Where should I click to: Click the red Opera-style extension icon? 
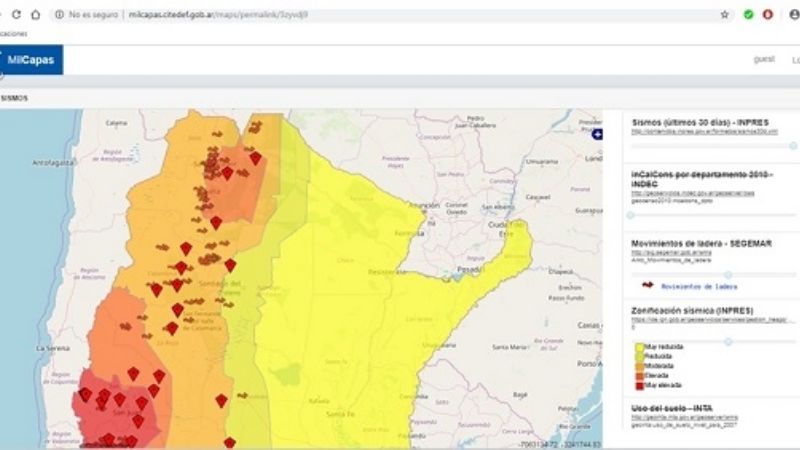(768, 15)
